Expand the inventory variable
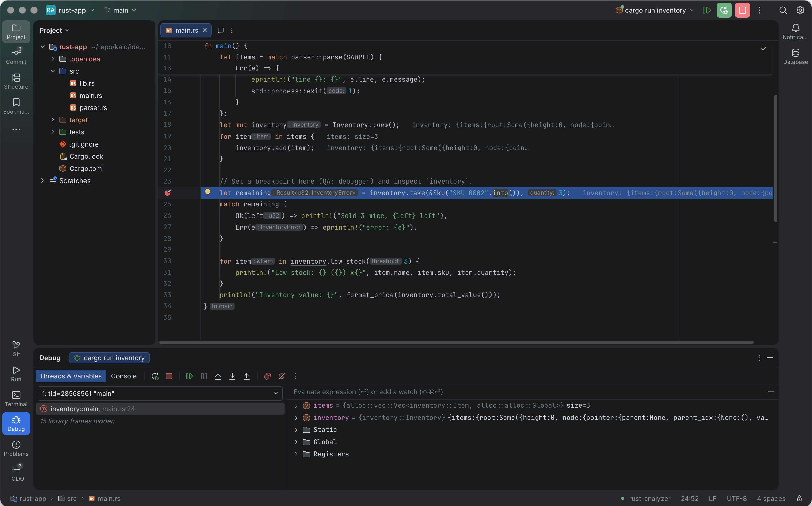The image size is (812, 506). [x=296, y=417]
